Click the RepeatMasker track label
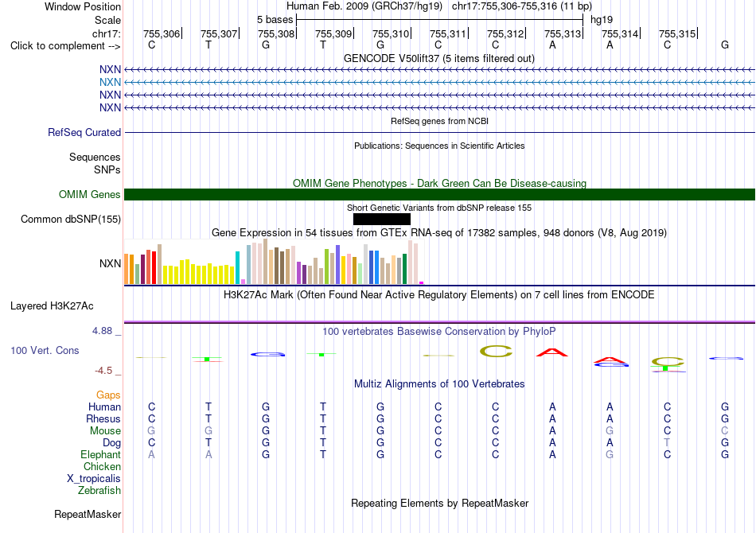 point(88,515)
